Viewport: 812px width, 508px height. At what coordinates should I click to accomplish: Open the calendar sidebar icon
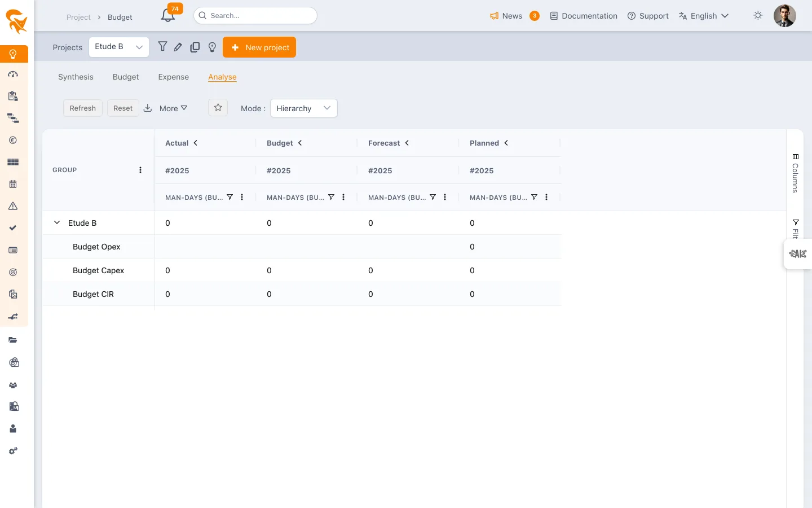13,184
